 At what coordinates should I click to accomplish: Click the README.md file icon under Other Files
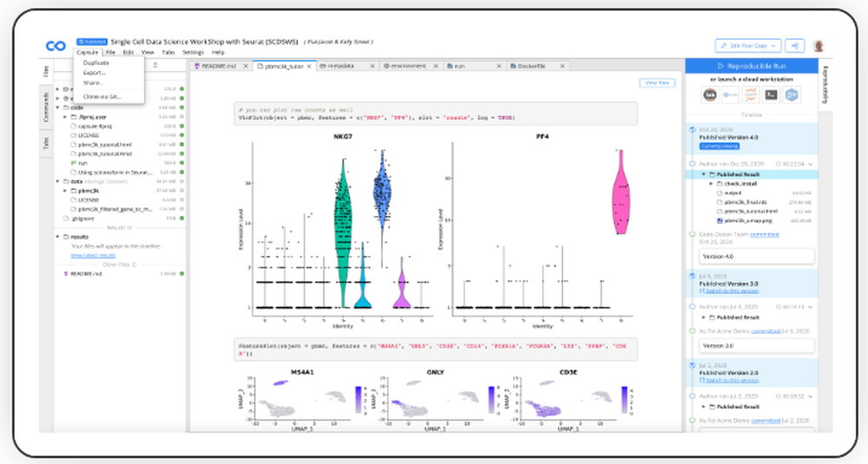tap(66, 274)
